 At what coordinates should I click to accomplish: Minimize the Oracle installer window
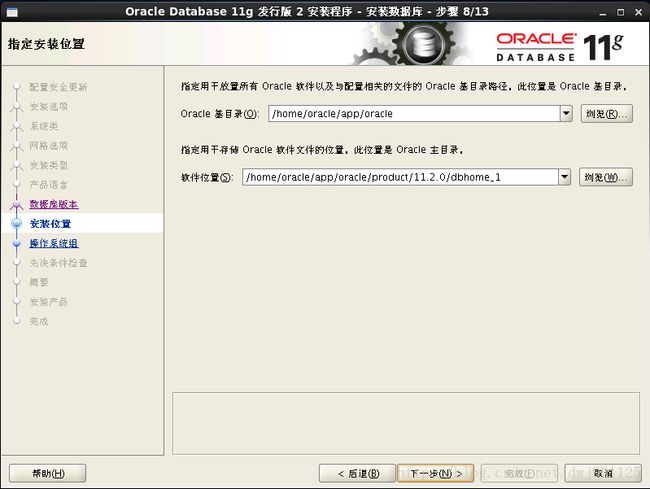click(603, 12)
